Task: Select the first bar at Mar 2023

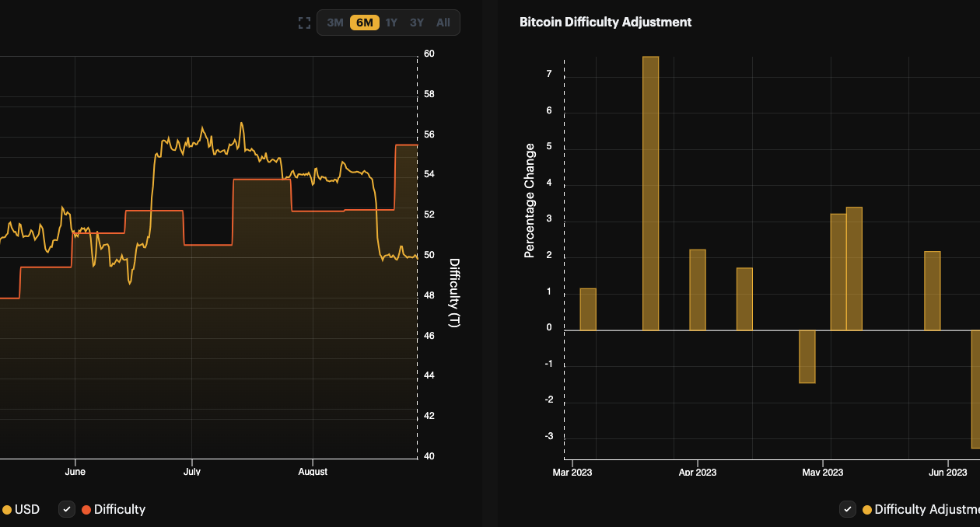Action: [x=588, y=309]
